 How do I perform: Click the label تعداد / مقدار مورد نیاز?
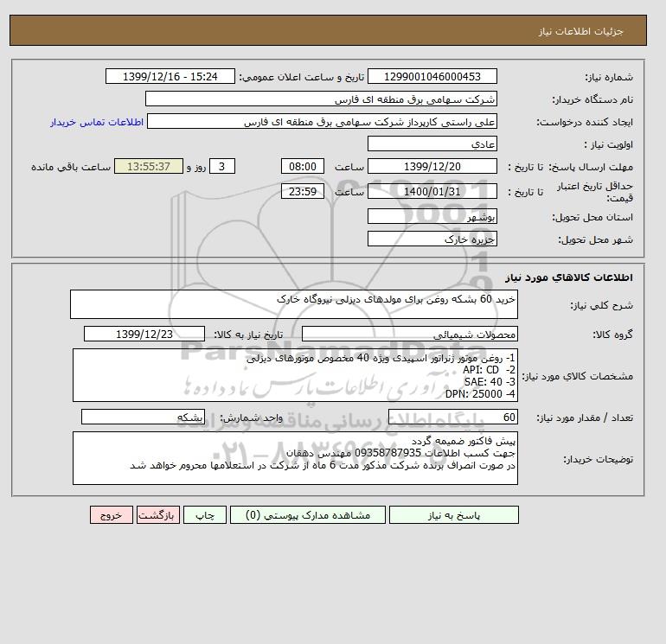[x=585, y=418]
